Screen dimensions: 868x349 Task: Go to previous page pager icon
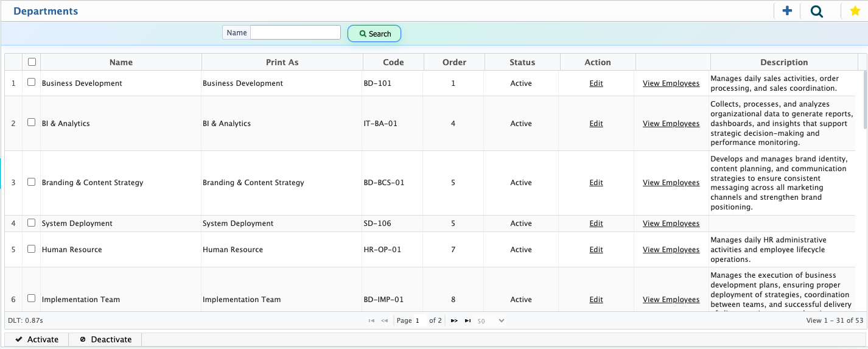(385, 320)
